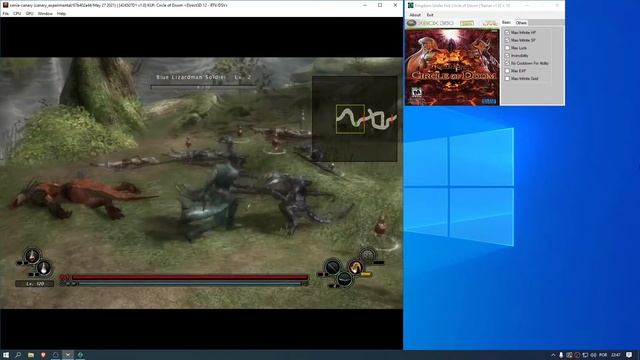Switch to the Others tab in the trainer
Image resolution: width=640 pixels, height=360 pixels.
(x=521, y=23)
